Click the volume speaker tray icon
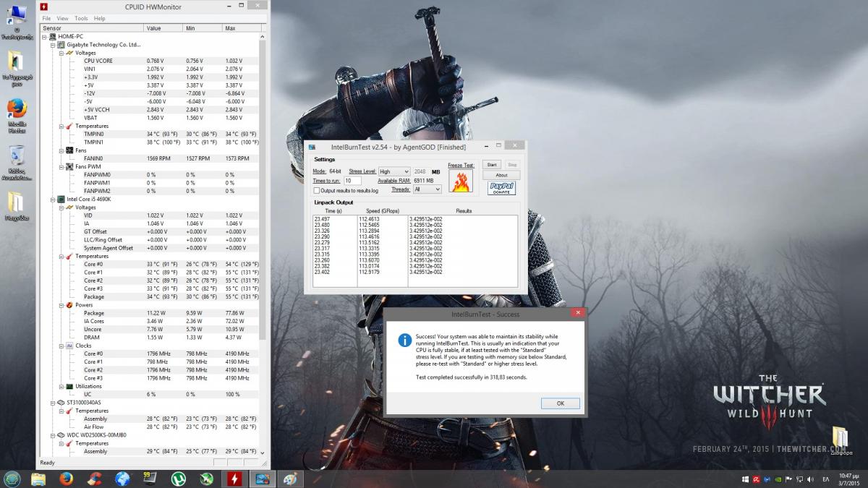The height and width of the screenshot is (488, 868). point(809,479)
